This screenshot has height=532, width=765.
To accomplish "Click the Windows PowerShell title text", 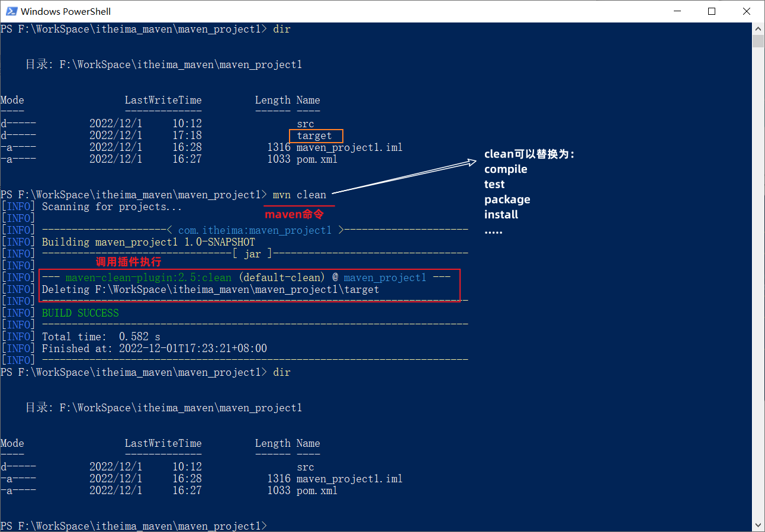I will coord(65,11).
